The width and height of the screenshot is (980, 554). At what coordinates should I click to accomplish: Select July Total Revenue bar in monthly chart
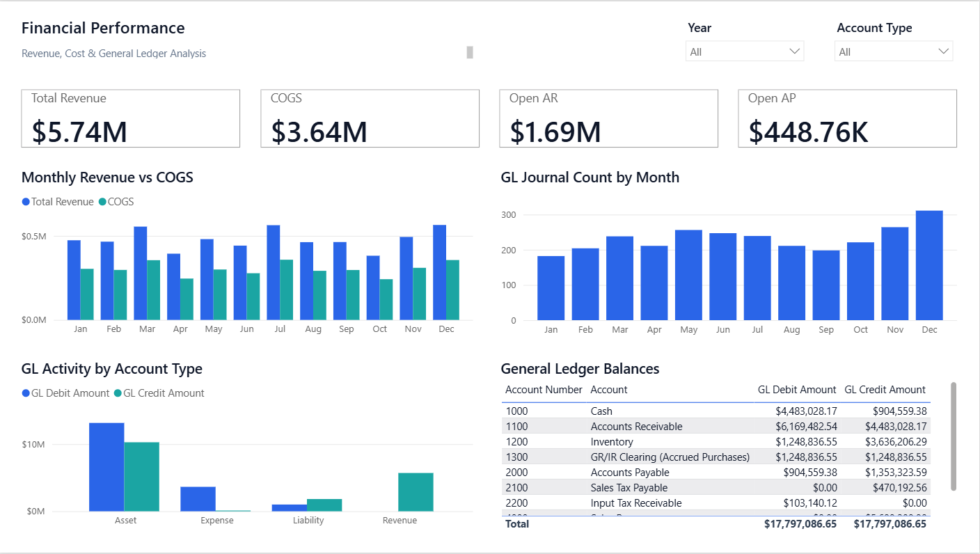pyautogui.click(x=273, y=272)
